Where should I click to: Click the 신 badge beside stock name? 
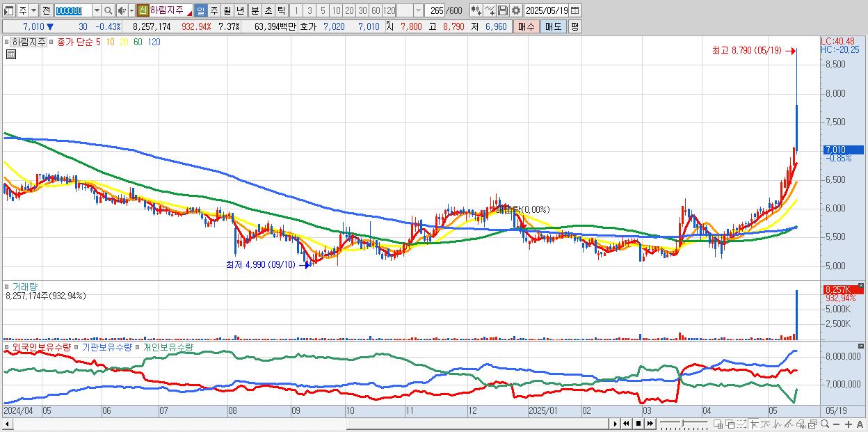pos(143,10)
